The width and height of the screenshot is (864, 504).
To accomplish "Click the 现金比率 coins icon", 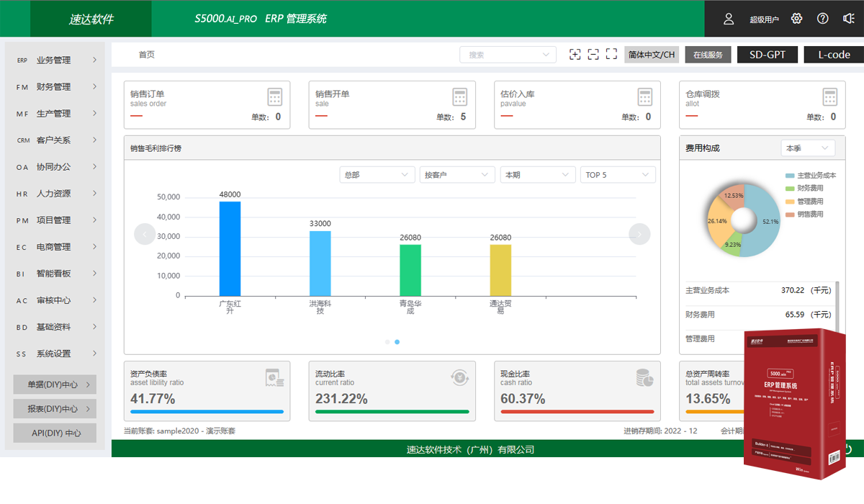I will pyautogui.click(x=644, y=377).
